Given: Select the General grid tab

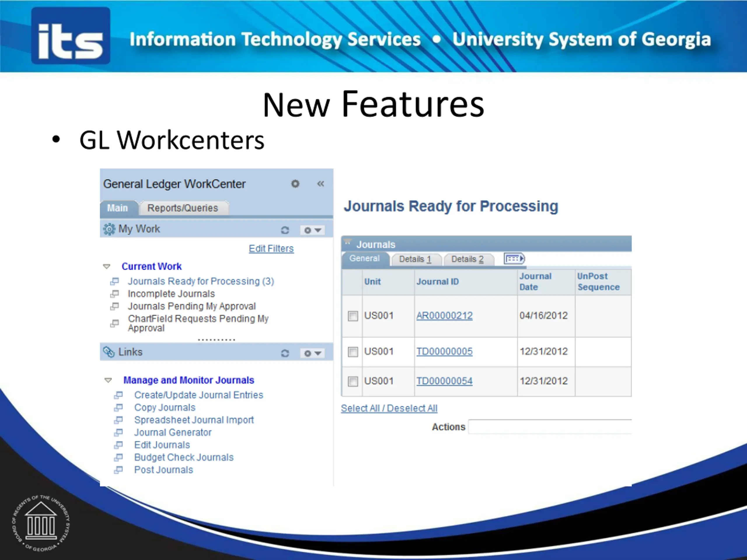Looking at the screenshot, I should [365, 259].
